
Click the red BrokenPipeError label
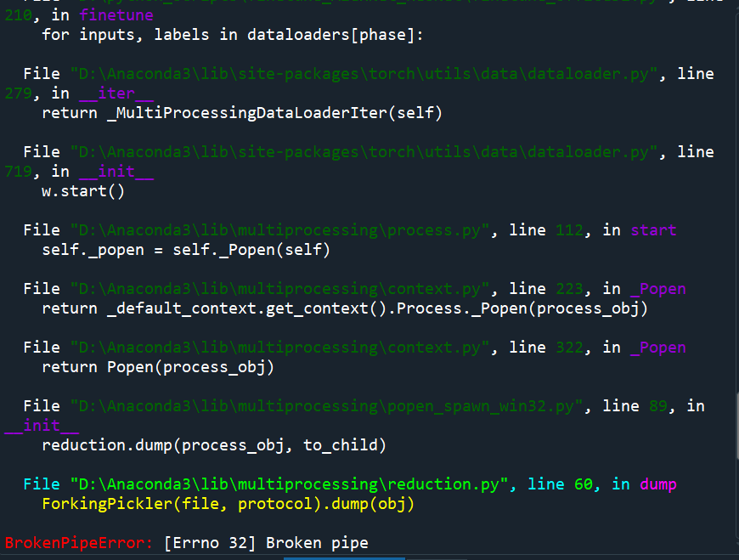click(x=78, y=543)
